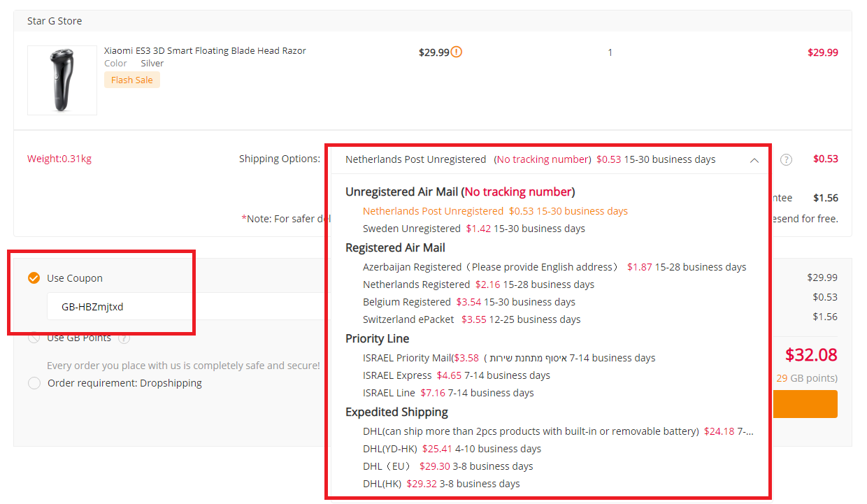The image size is (867, 504).
Task: Choose Belgium Registered shipping option
Action: (468, 302)
